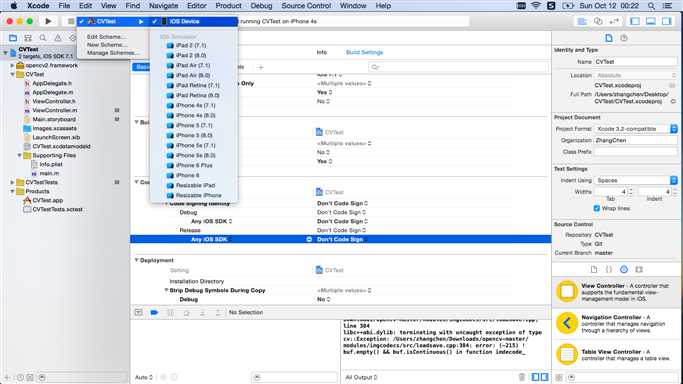Add user-defined setting plus button
The image size is (683, 384).
260,67
